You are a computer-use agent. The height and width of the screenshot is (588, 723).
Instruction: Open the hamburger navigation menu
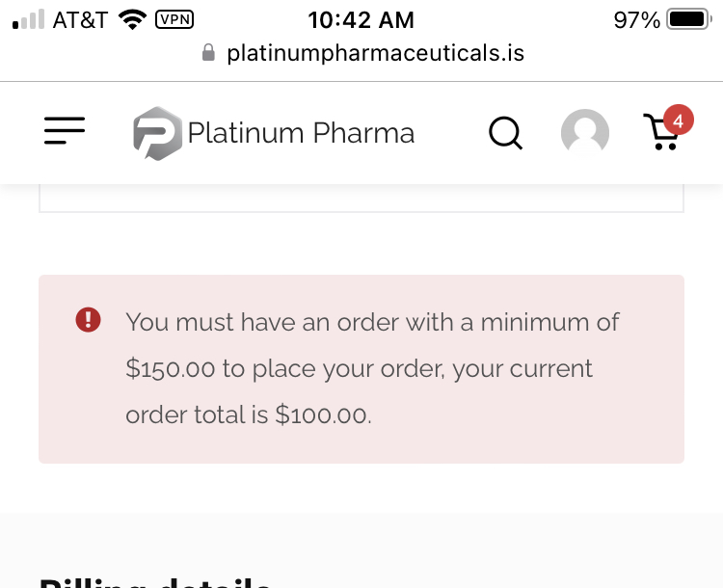65,131
